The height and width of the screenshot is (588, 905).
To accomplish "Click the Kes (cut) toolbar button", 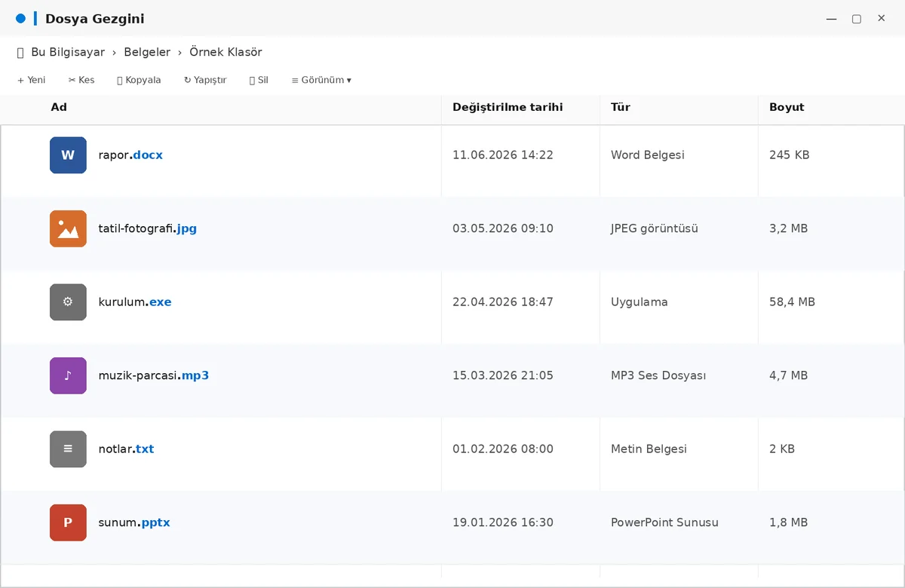I will coord(81,80).
